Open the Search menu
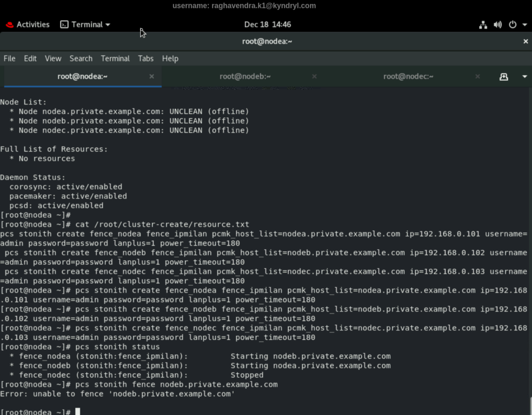532x415 pixels. pos(81,59)
